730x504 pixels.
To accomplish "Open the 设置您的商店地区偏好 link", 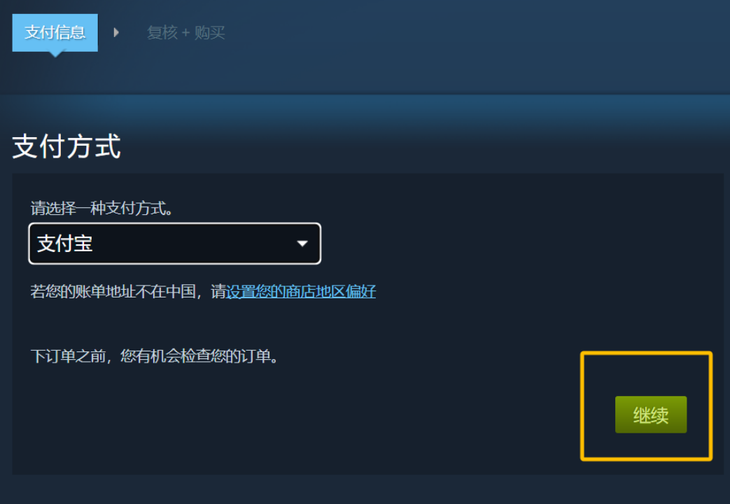I will pos(301,292).
